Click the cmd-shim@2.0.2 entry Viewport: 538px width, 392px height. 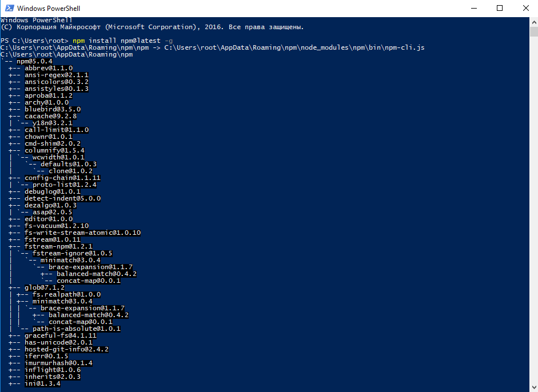[53, 143]
